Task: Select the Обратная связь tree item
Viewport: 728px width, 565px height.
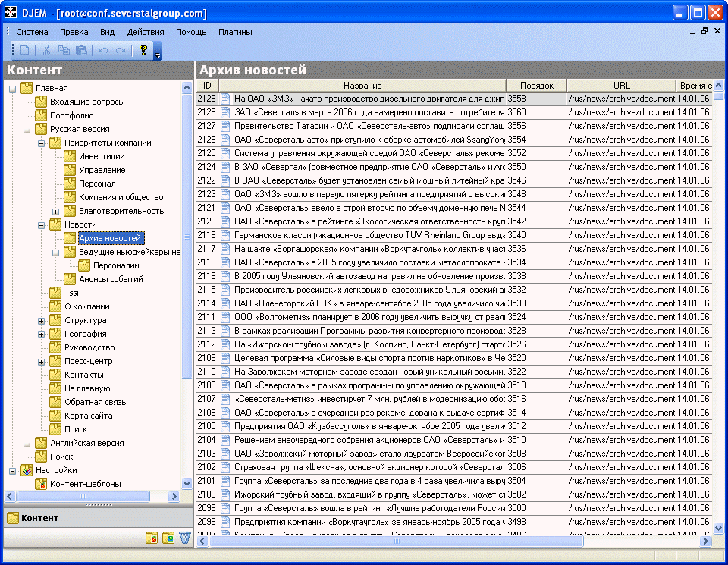Action: click(96, 402)
